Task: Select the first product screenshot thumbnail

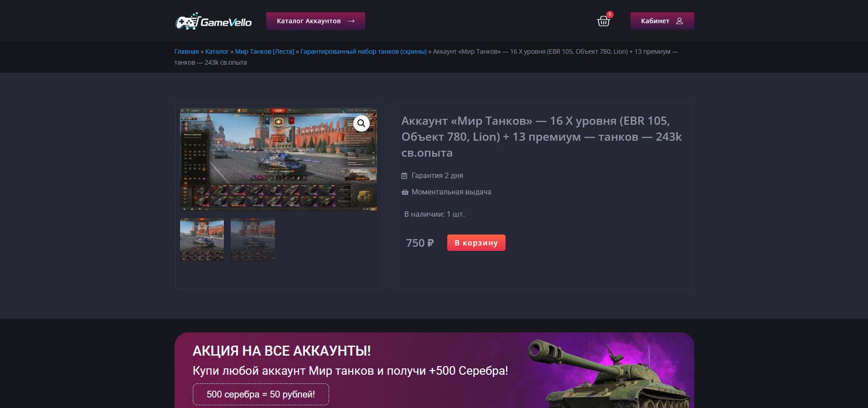Action: pyautogui.click(x=202, y=240)
